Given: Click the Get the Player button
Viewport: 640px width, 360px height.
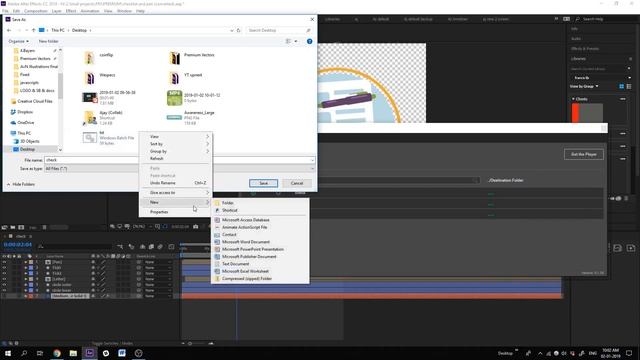Looking at the screenshot, I should pyautogui.click(x=584, y=154).
